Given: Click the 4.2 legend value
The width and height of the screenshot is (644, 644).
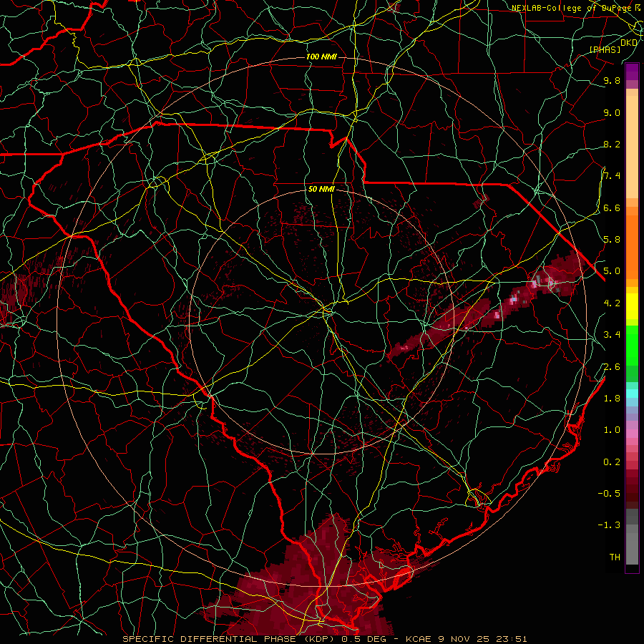Looking at the screenshot, I should pyautogui.click(x=612, y=303).
